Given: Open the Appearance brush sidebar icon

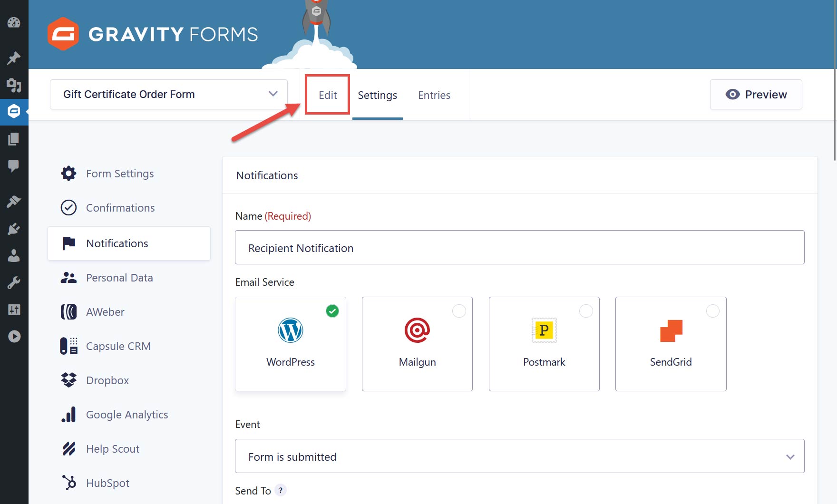Looking at the screenshot, I should pyautogui.click(x=14, y=201).
